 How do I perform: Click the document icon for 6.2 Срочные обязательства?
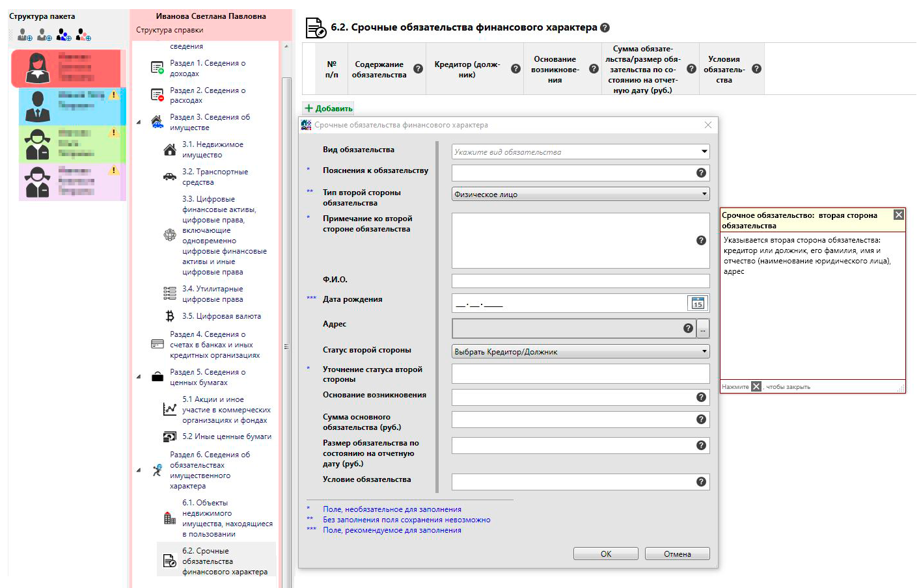click(x=170, y=561)
